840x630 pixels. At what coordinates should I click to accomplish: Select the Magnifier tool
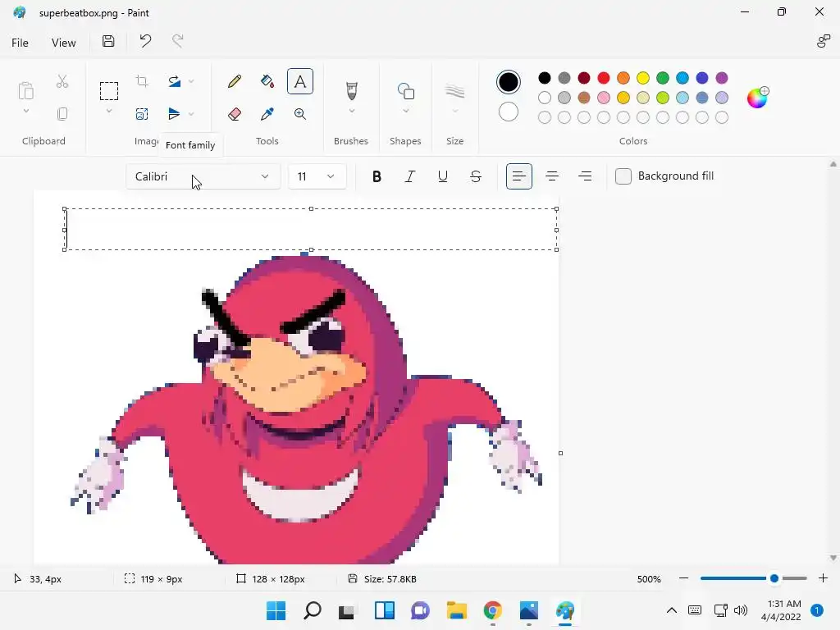point(300,113)
